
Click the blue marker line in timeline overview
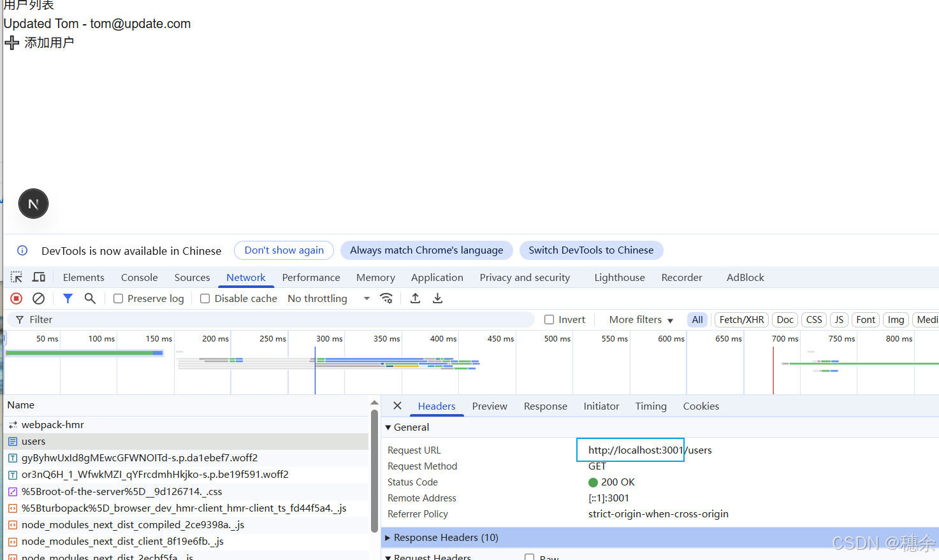(315, 370)
